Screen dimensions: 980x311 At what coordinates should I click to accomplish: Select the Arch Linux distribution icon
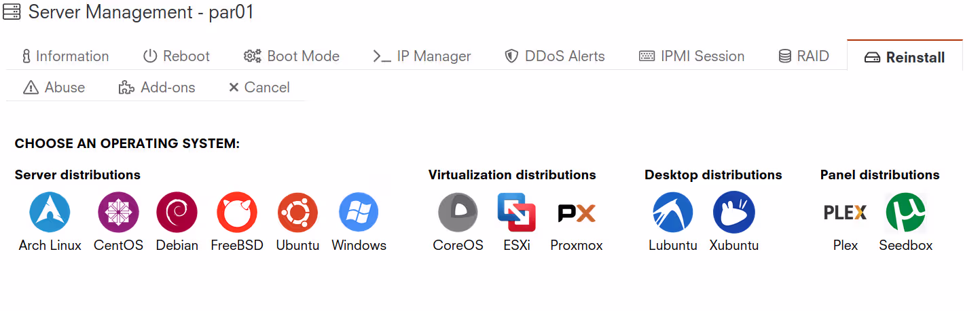[x=50, y=213]
